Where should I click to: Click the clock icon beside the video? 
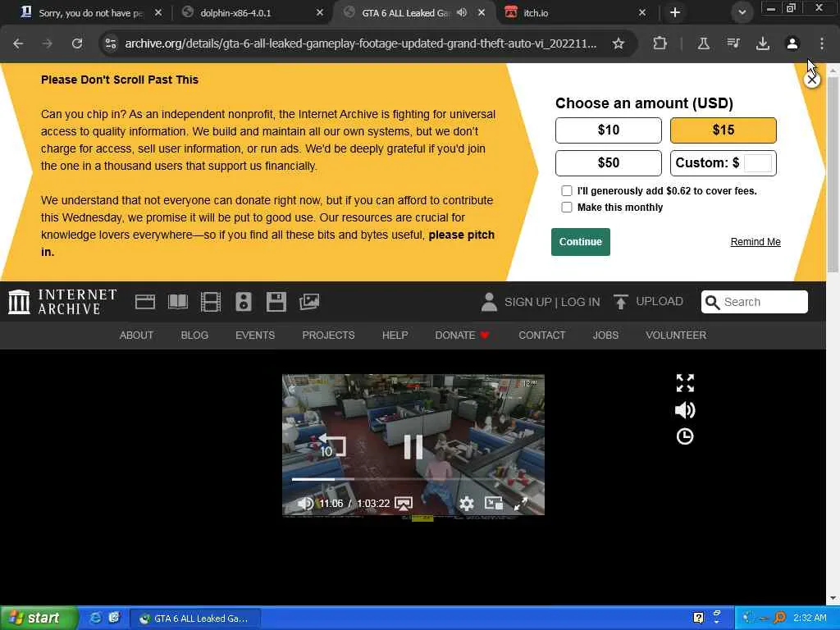coord(685,436)
